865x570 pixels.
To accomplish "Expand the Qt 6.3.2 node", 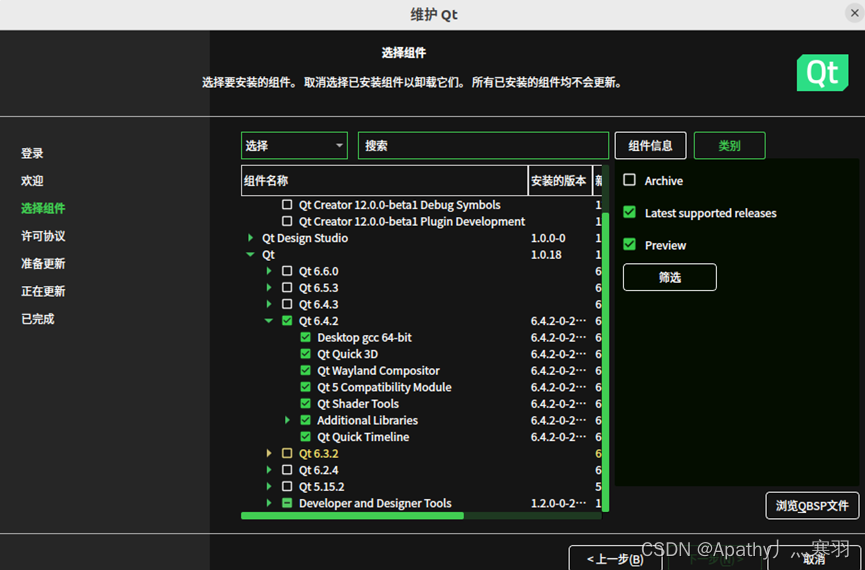I will 269,453.
